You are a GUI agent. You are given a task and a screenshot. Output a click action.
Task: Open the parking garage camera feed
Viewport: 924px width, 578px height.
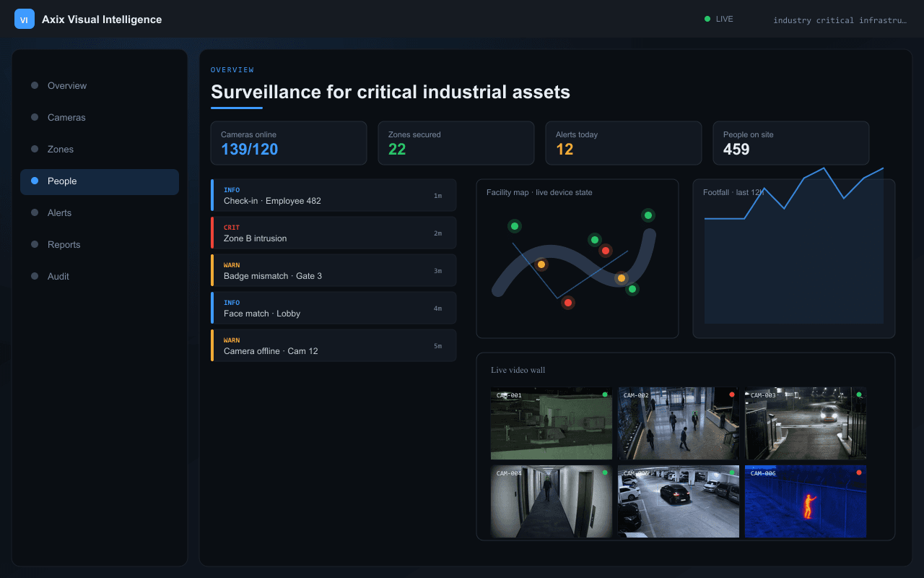pyautogui.click(x=679, y=501)
